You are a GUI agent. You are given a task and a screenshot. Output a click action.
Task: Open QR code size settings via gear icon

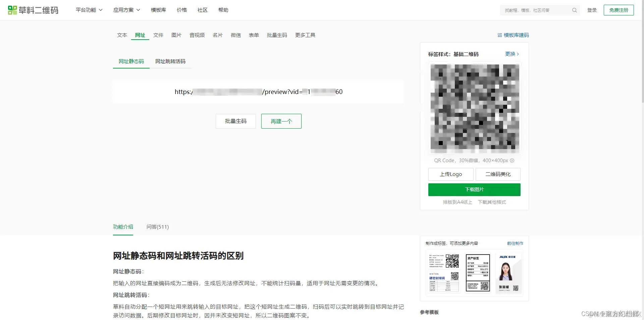point(512,161)
